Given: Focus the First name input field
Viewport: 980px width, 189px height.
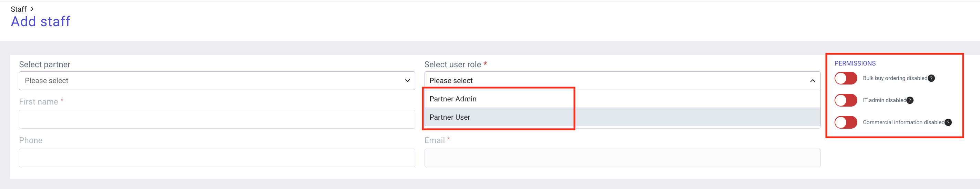Looking at the screenshot, I should click(x=217, y=119).
